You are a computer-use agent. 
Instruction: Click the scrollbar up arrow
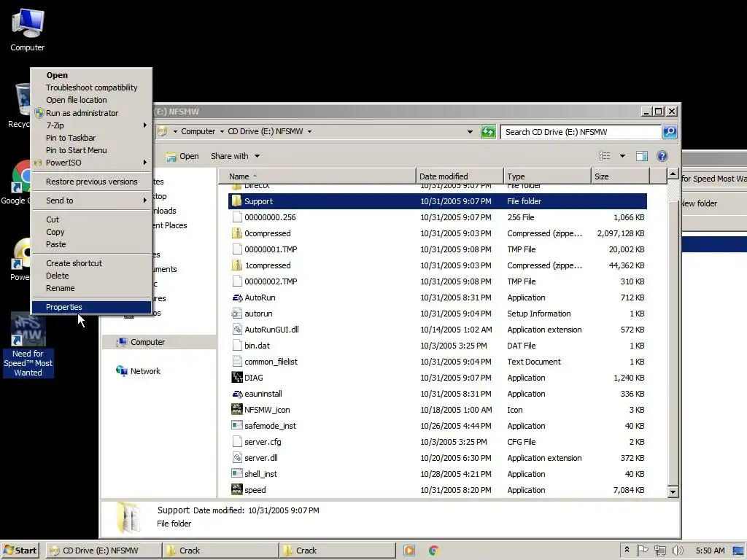click(673, 174)
